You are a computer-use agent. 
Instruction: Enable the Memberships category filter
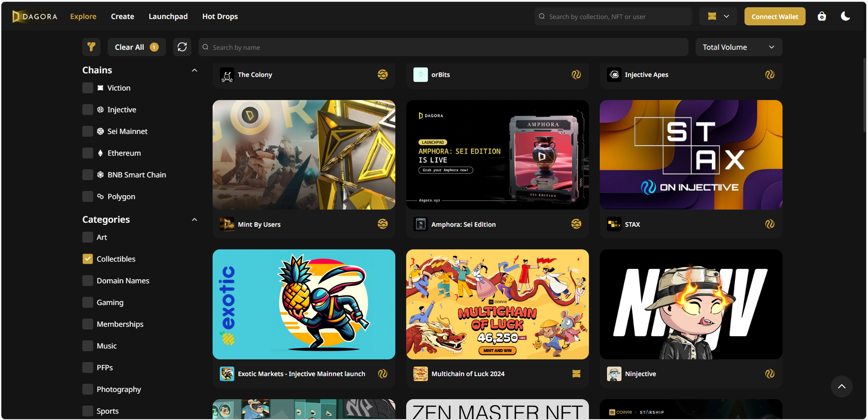tap(88, 324)
